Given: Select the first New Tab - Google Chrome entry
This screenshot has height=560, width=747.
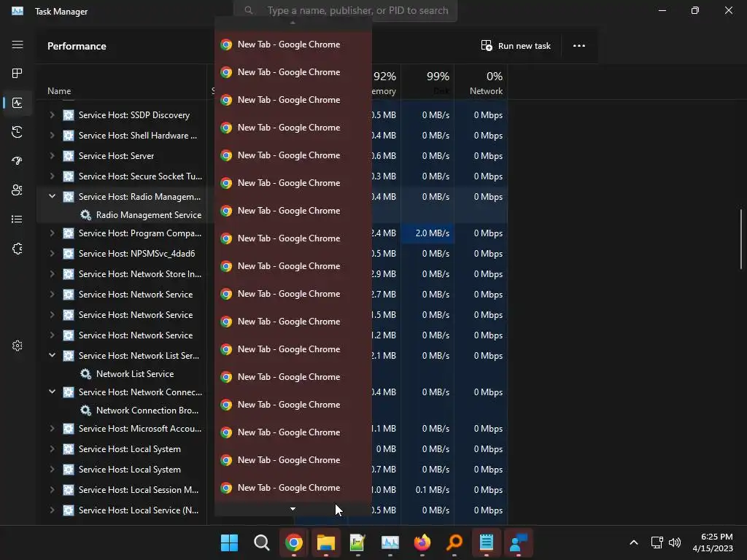Looking at the screenshot, I should point(293,44).
